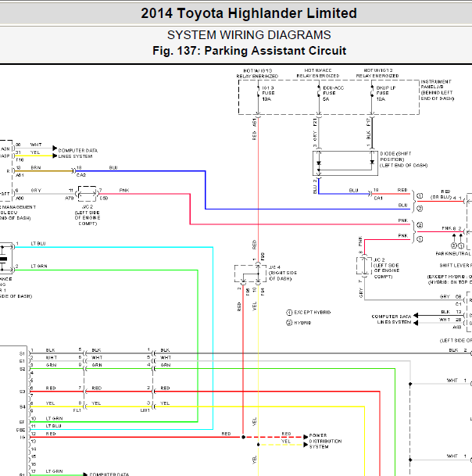Click "INSTRUMENT PANEL J/B" location note
Image resolution: width=472 pixels, height=476 pixels.
(438, 90)
